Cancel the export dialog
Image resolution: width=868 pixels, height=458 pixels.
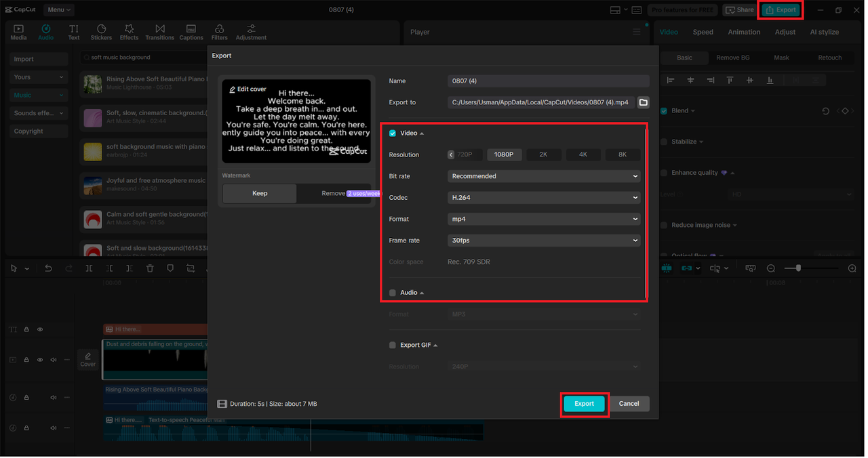click(x=629, y=404)
